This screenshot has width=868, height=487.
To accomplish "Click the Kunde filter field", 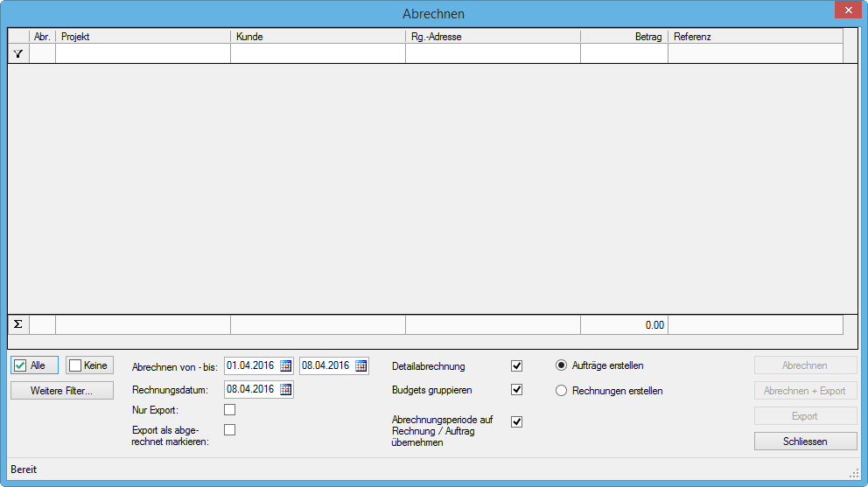I will (318, 54).
